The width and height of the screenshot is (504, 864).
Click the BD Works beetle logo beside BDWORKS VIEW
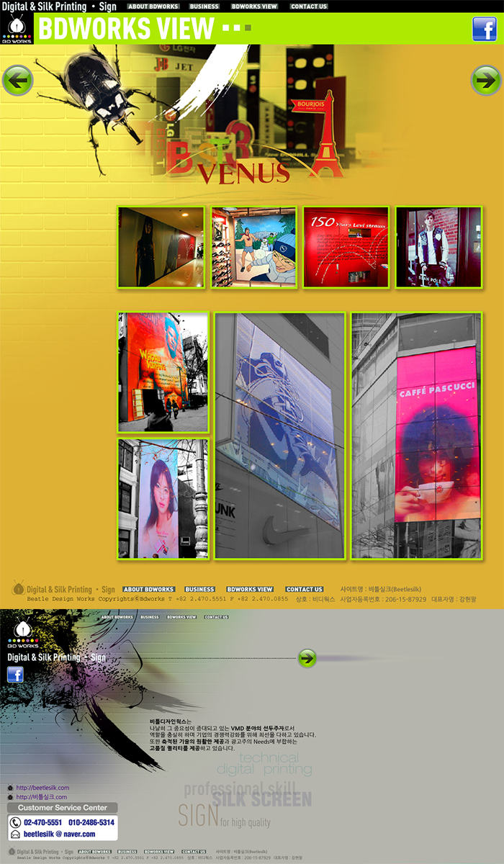16,30
